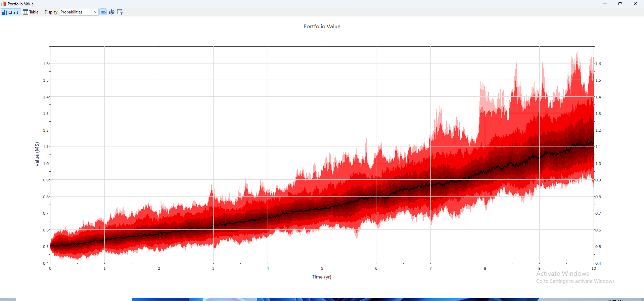Toggle the probability area chart icon

103,12
